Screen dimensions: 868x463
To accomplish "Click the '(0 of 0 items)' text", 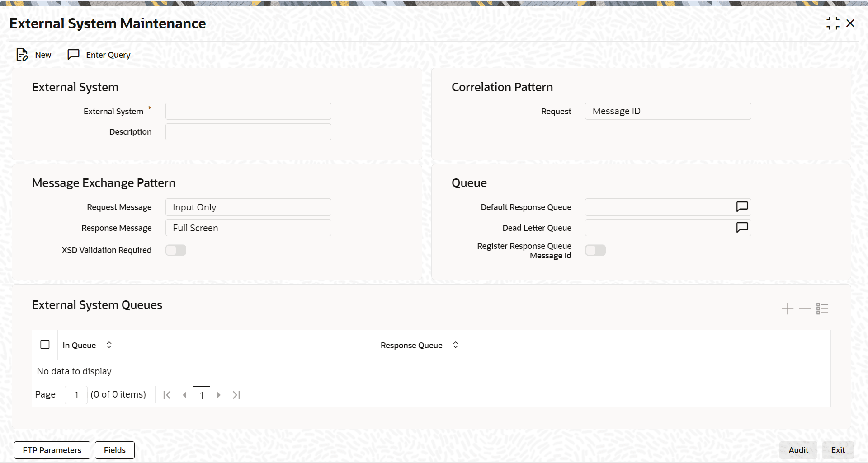I will point(118,394).
